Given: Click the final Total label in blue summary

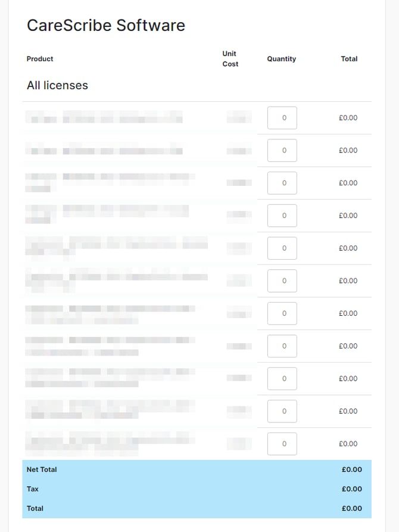Looking at the screenshot, I should [35, 509].
